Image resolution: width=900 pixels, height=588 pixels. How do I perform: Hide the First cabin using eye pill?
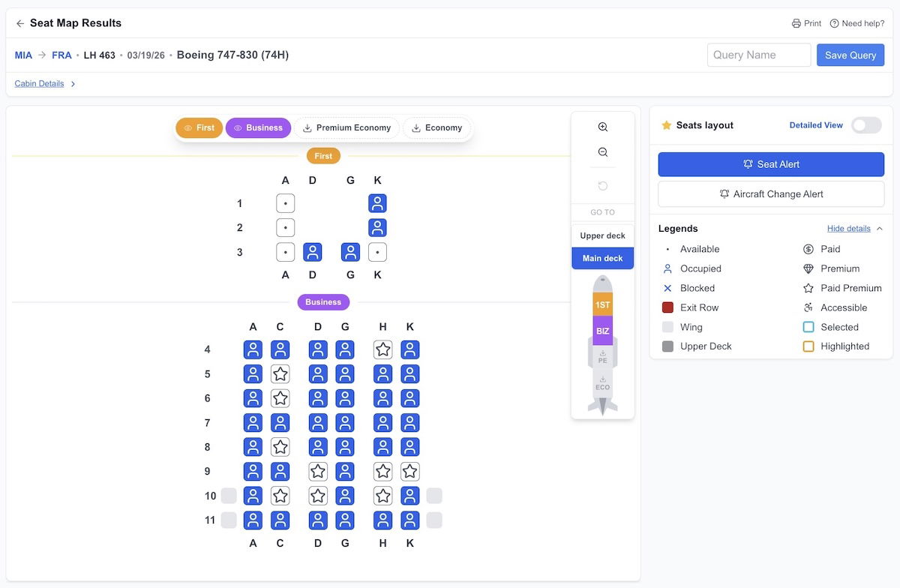[199, 128]
